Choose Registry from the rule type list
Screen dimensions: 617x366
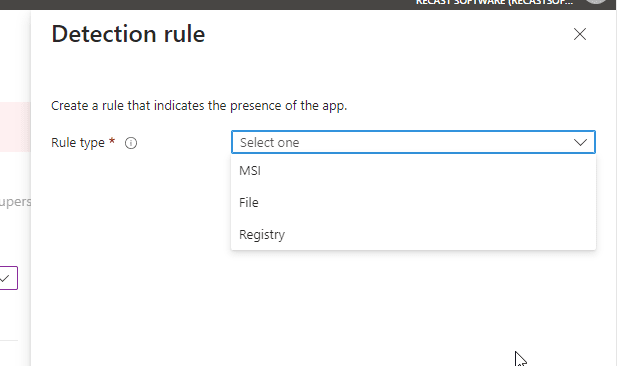[413, 235]
